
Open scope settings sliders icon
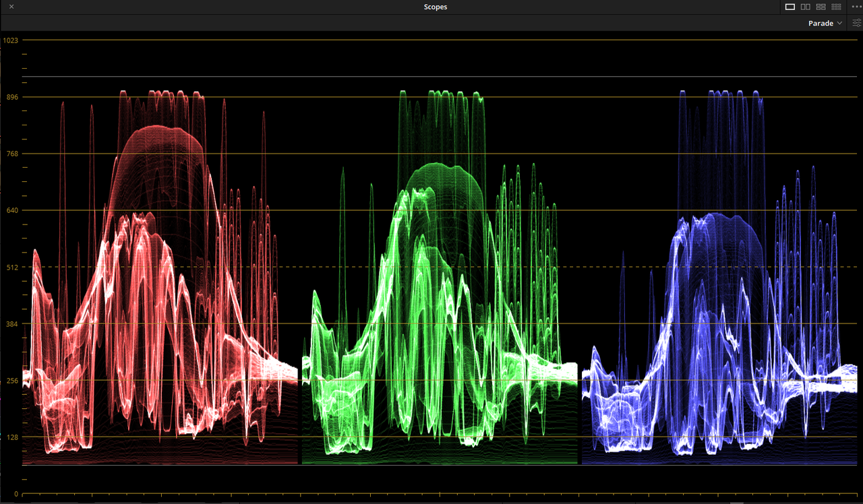(x=857, y=23)
